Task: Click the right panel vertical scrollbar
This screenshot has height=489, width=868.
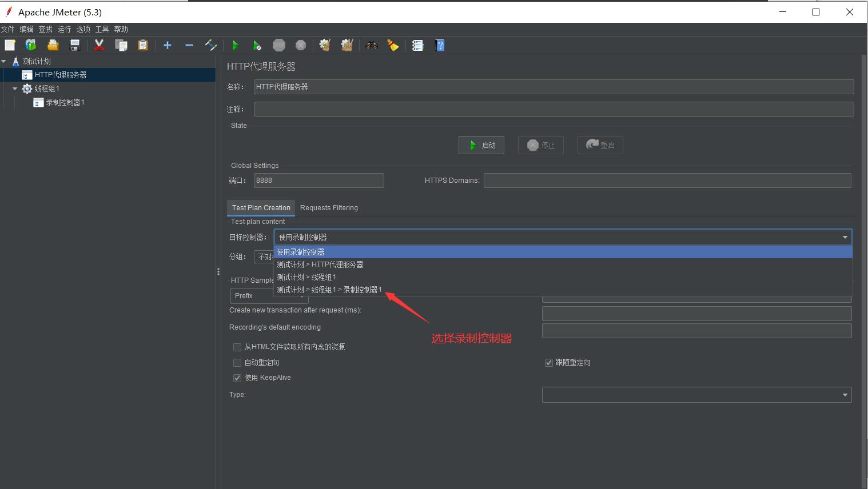Action: 864,272
